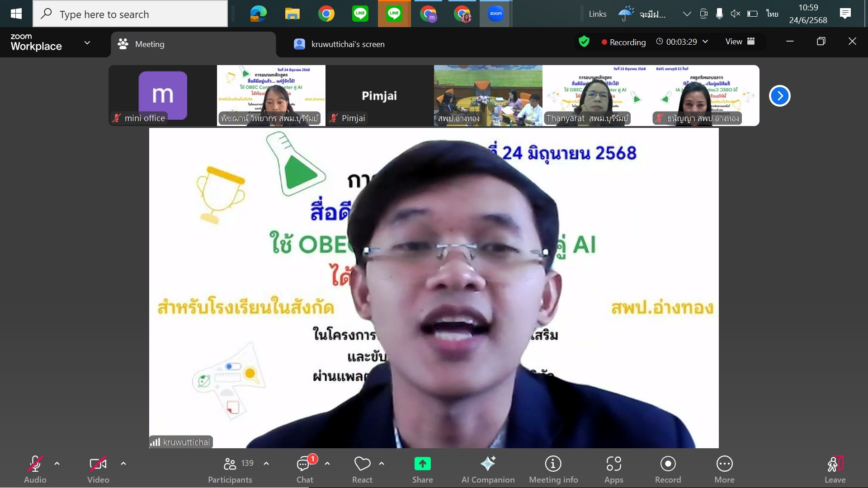Open highlighted LINE app on taskbar

pos(394,14)
